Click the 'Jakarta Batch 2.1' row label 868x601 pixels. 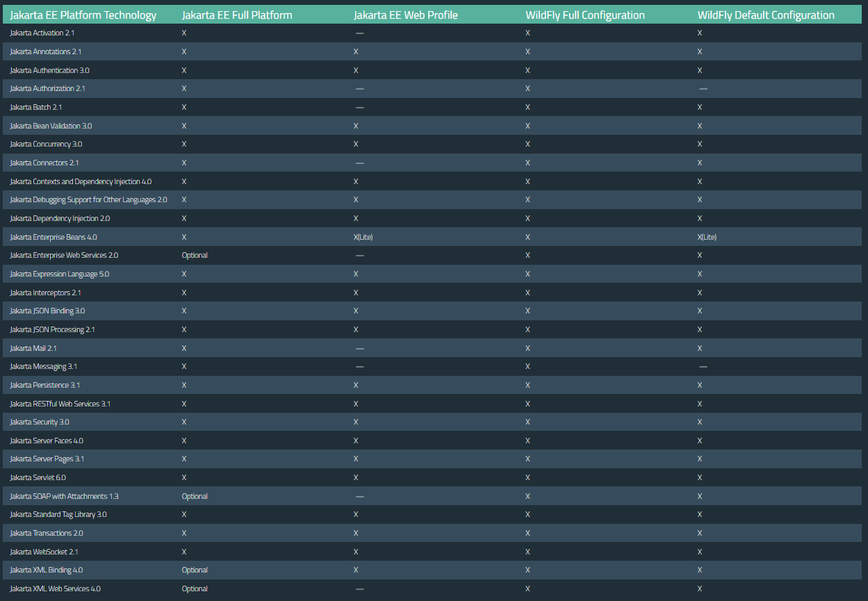36,107
